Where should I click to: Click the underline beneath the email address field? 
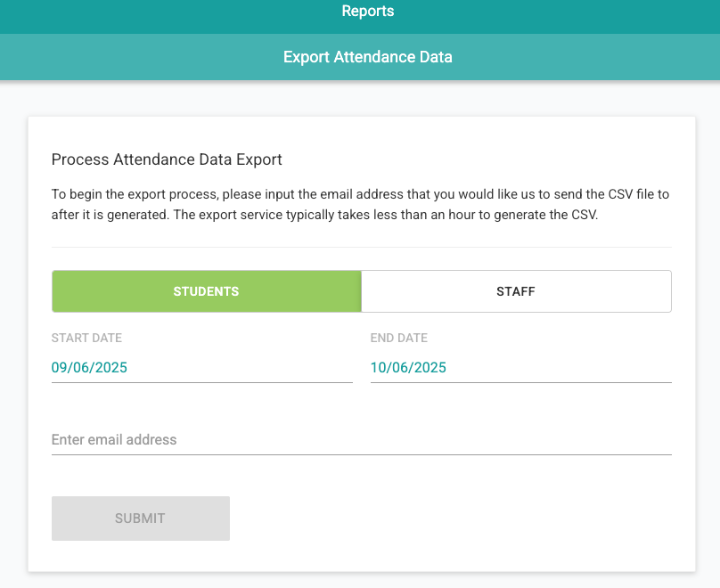pos(361,454)
